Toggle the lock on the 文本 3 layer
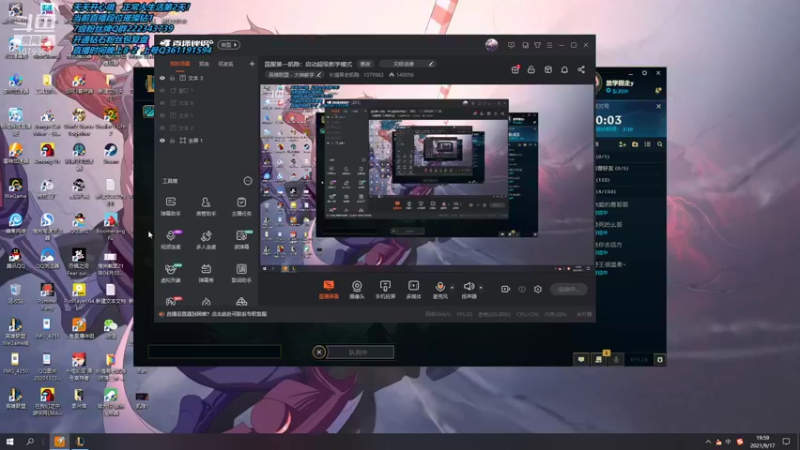The image size is (800, 450). point(172,78)
